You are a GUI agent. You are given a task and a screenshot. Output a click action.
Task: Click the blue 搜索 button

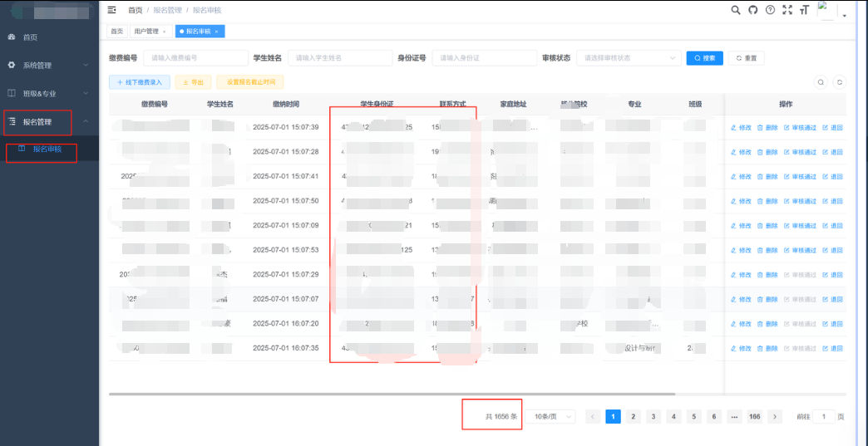coord(705,58)
